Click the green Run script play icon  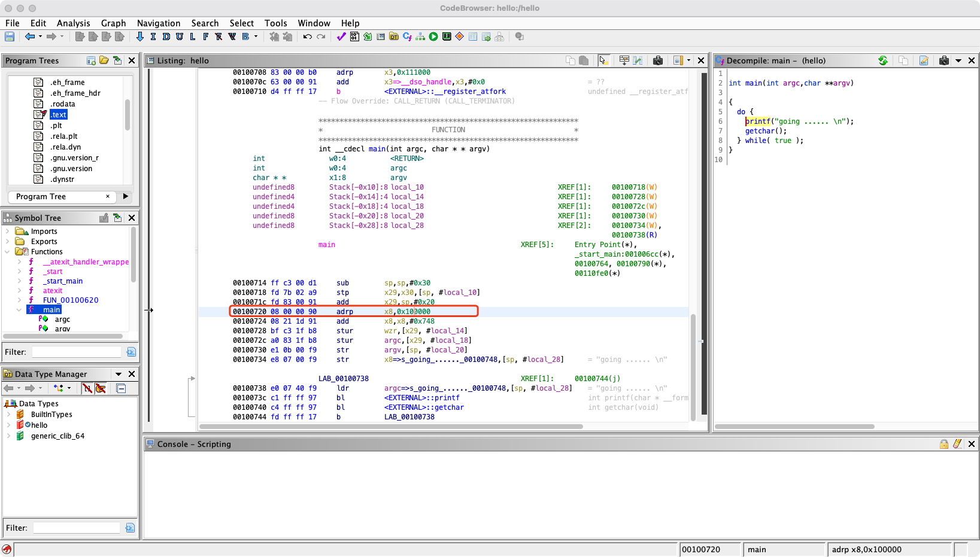click(x=433, y=36)
